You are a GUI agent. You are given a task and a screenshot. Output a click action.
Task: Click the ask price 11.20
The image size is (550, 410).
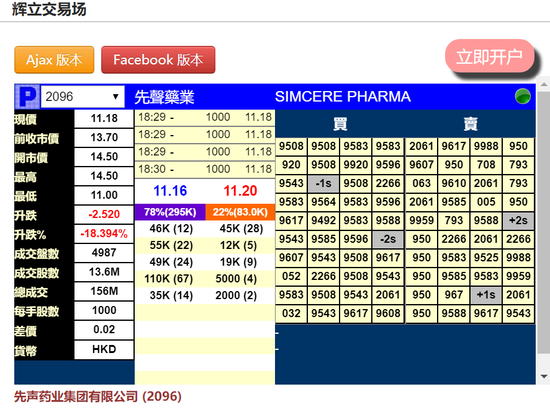241,191
